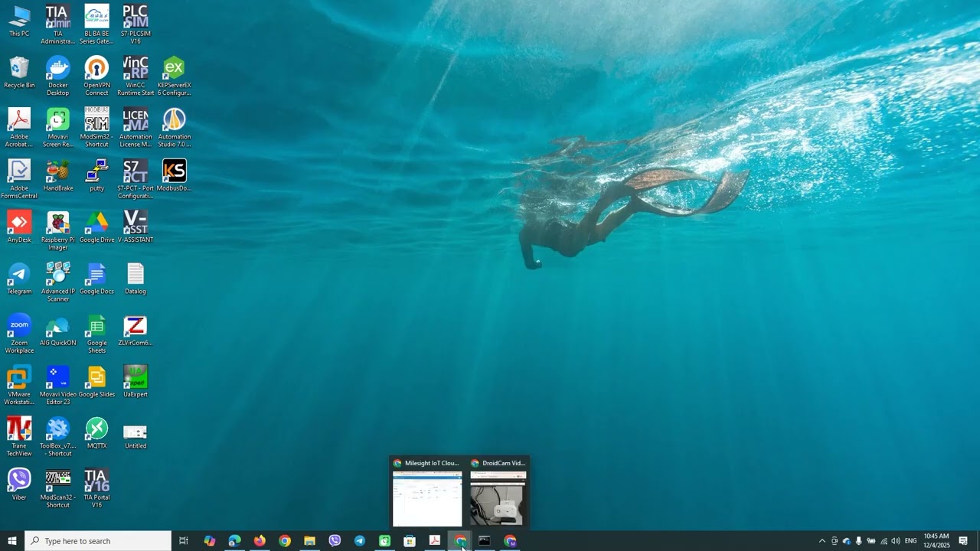This screenshot has width=980, height=551.
Task: Open Task View from the taskbar
Action: pos(184,541)
